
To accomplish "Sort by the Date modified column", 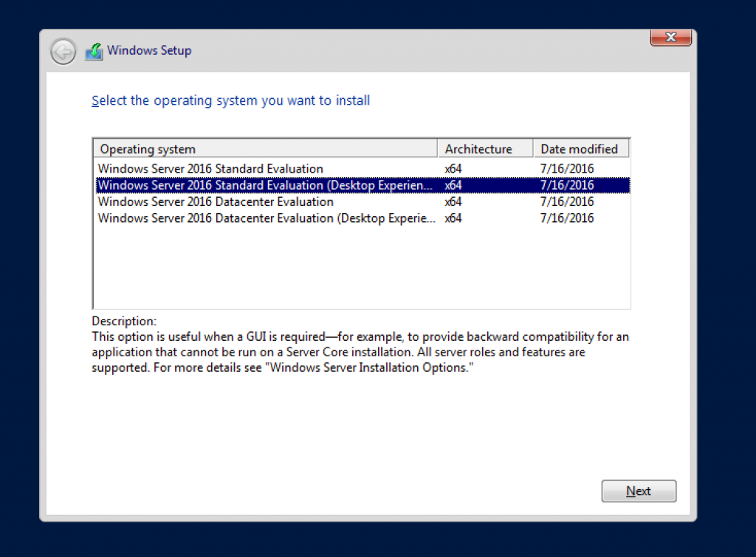I will click(x=580, y=148).
